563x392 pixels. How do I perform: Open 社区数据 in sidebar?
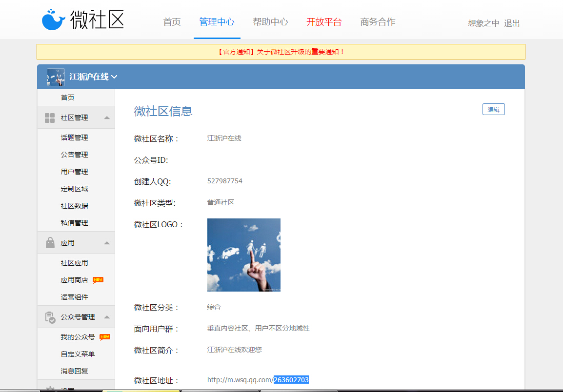coord(74,206)
